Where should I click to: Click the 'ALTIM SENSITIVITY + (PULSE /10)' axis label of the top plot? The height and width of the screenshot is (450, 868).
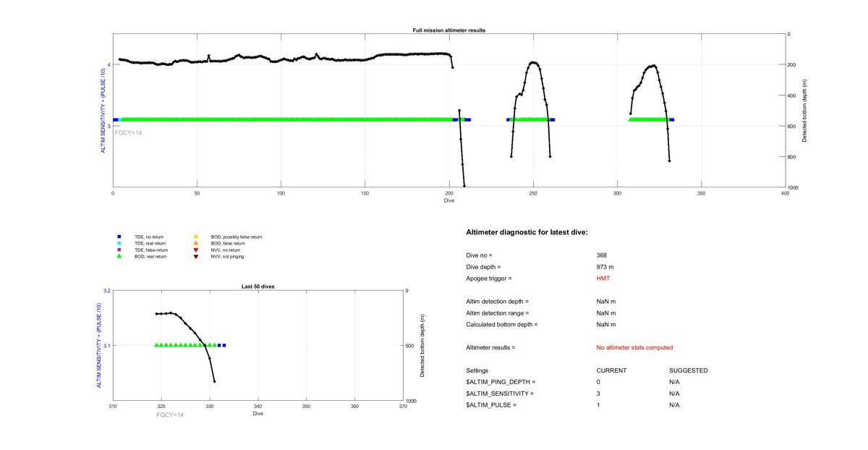point(103,111)
